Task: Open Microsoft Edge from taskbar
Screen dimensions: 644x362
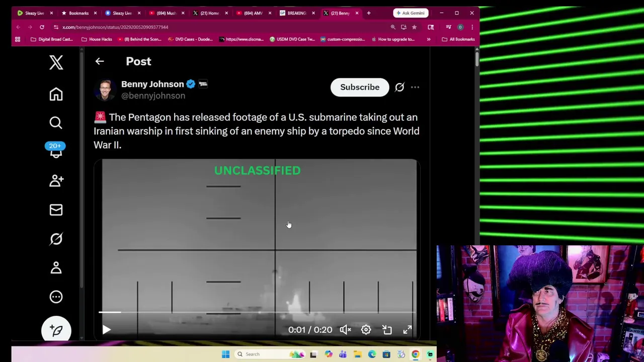Action: click(x=372, y=354)
